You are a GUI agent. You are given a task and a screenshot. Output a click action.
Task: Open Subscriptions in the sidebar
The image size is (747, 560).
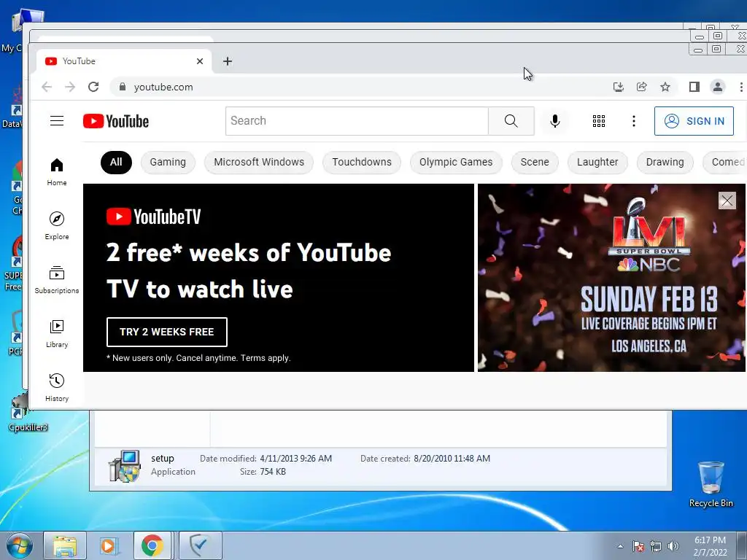(x=57, y=280)
